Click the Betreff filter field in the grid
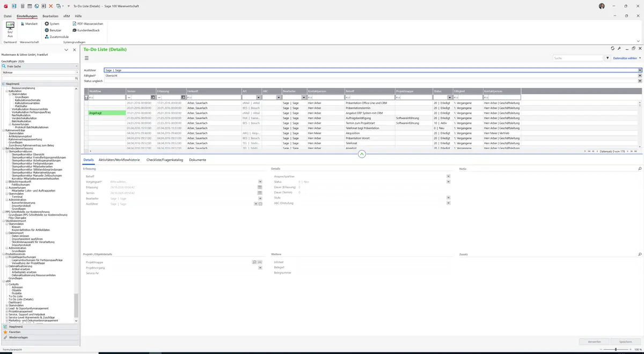 point(369,97)
